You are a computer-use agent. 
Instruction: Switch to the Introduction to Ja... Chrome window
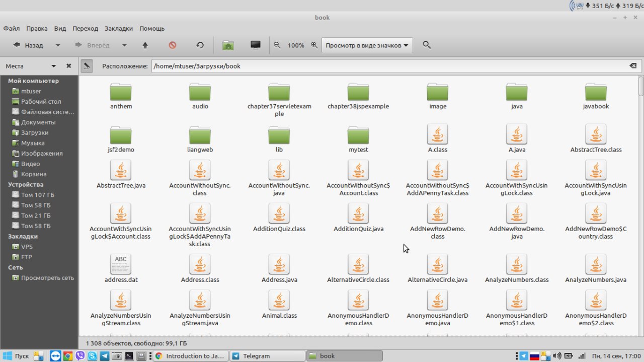pyautogui.click(x=190, y=356)
